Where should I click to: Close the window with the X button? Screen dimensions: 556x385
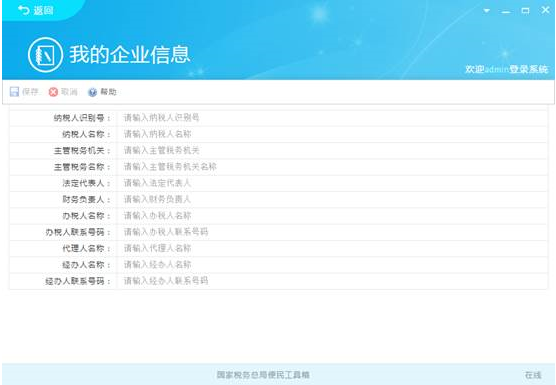tap(545, 10)
